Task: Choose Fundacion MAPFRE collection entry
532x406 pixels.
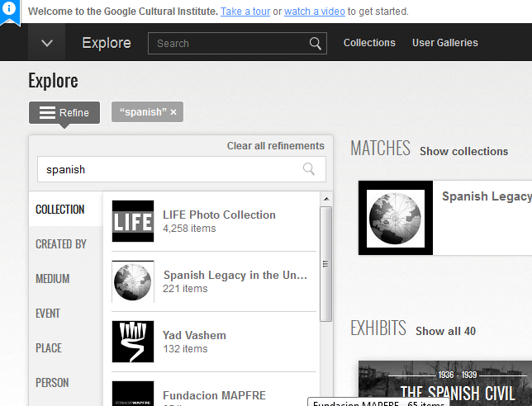Action: pos(214,389)
